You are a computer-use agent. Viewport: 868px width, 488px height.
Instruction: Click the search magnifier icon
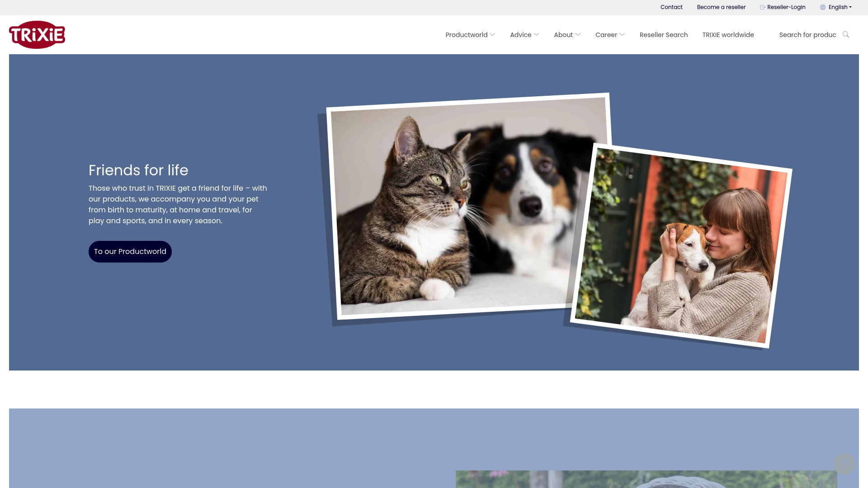(x=845, y=34)
